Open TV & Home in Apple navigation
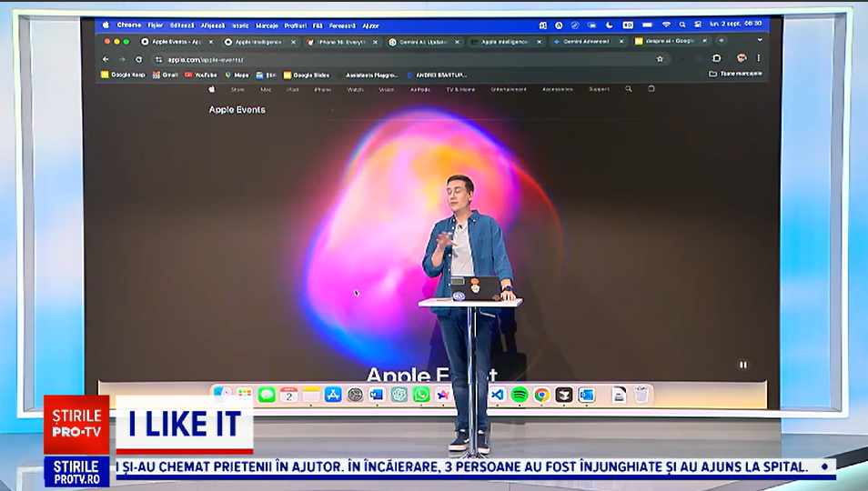Viewport: 868px width, 491px height. coord(460,89)
